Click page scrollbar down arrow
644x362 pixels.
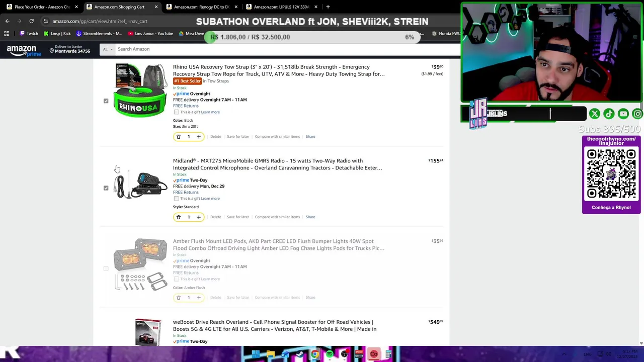click(x=641, y=343)
